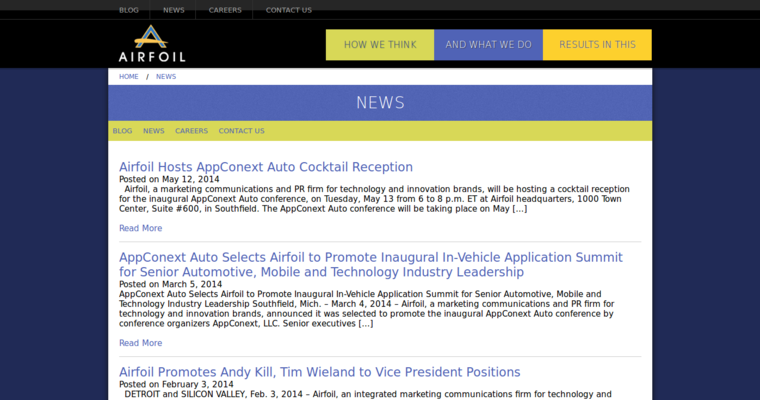760x400 pixels.
Task: Open AppConext Auto Selects Airfoil article headline
Action: point(371,265)
